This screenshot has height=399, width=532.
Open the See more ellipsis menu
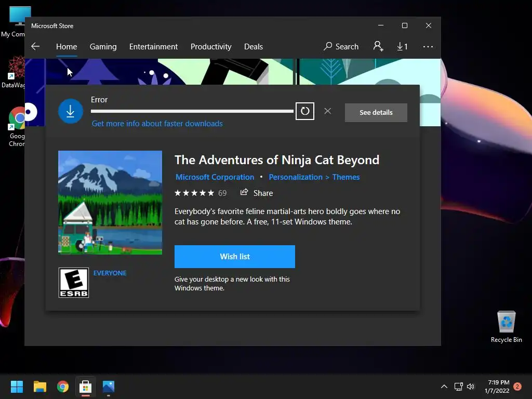coord(428,46)
